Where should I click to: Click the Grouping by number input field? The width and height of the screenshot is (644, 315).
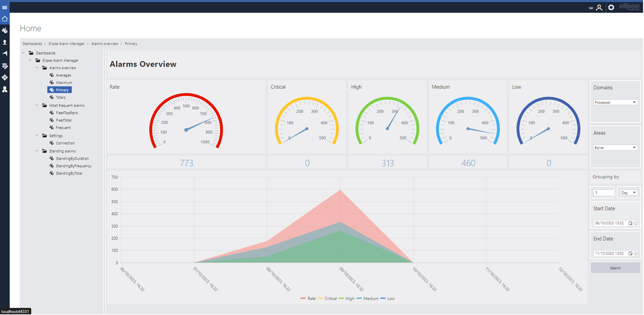coord(603,193)
